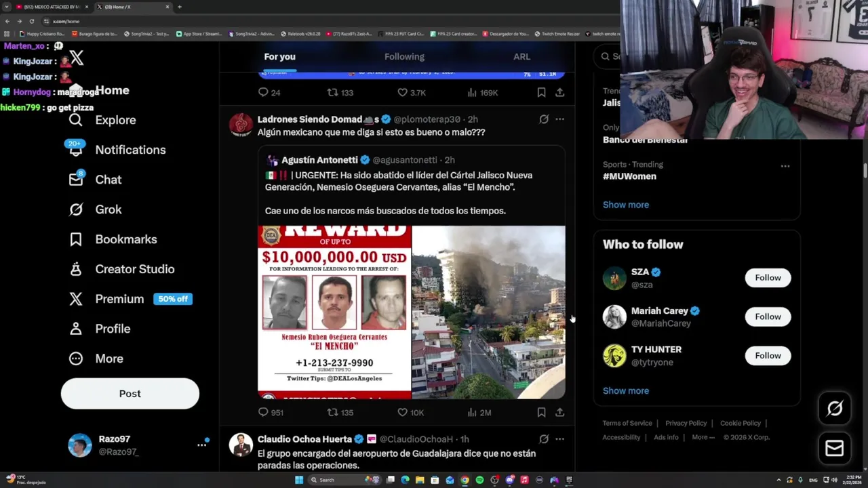Open Windows Start menu
The width and height of the screenshot is (868, 488).
click(x=299, y=480)
